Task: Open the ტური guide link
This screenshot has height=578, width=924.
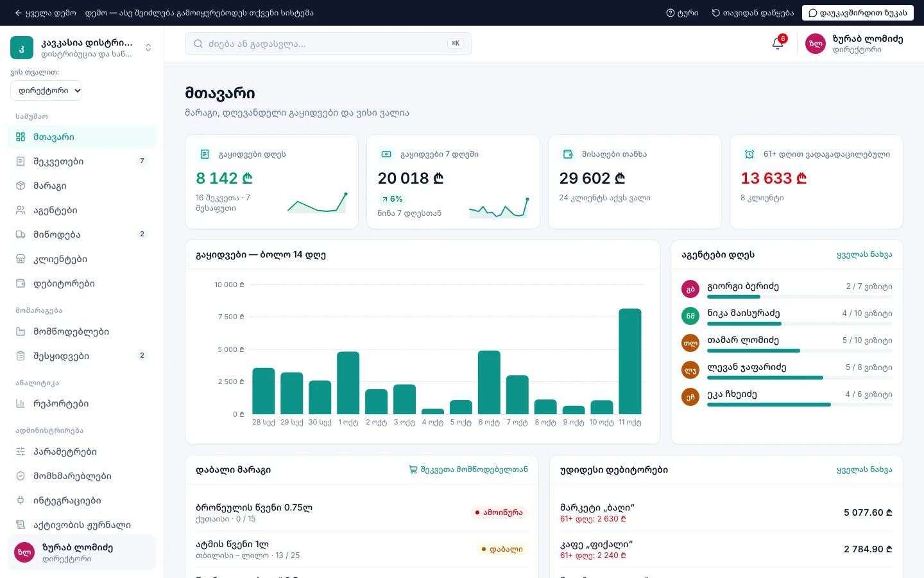Action: [x=682, y=13]
